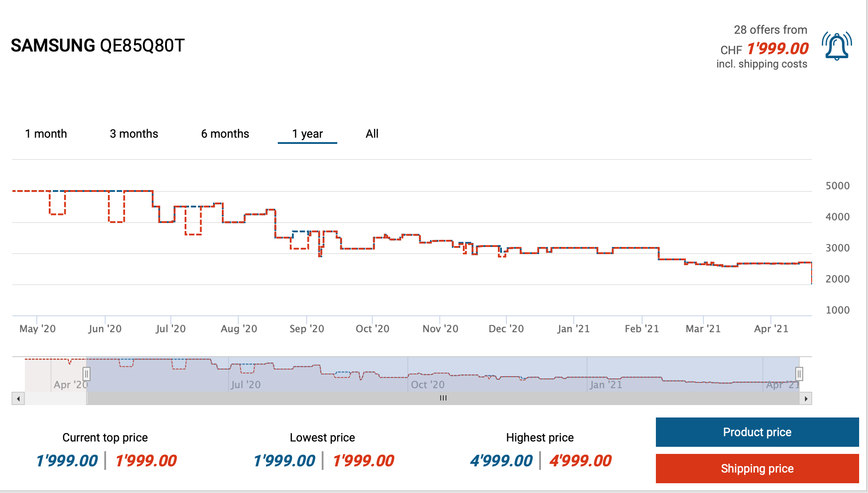868x493 pixels.
Task: Toggle the Shipping price series
Action: pyautogui.click(x=757, y=469)
